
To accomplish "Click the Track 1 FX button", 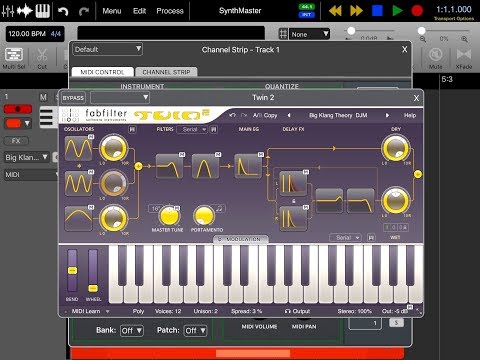I will click(16, 141).
